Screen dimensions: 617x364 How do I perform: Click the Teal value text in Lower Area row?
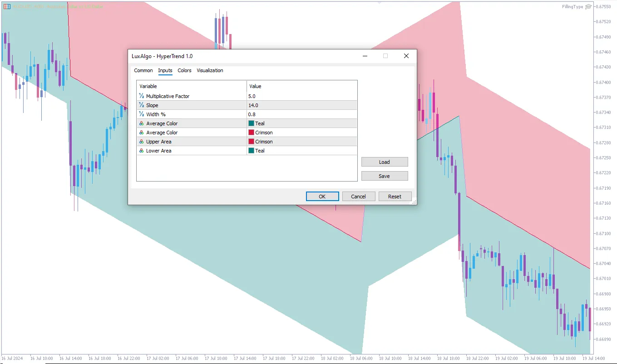point(260,151)
